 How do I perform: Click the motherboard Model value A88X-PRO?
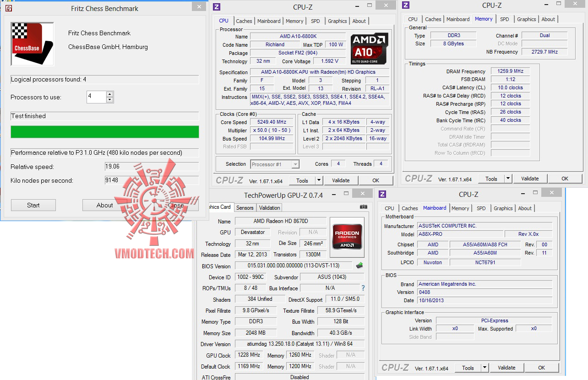click(460, 234)
